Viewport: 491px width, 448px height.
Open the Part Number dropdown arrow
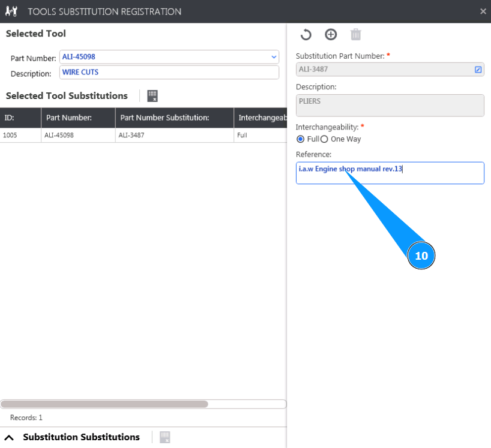point(274,57)
